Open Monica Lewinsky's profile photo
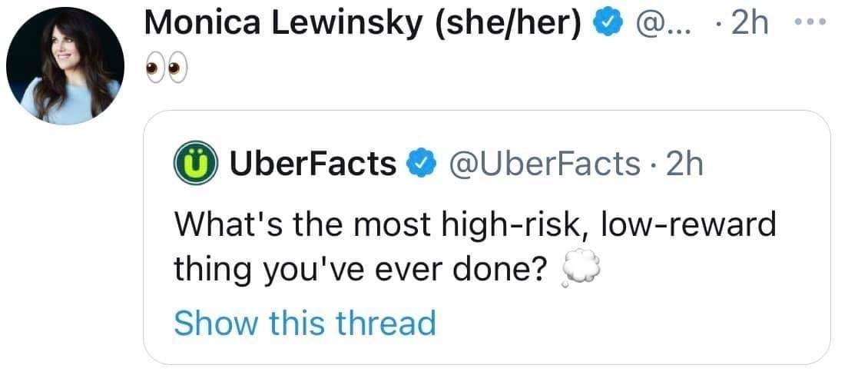868x375 pixels. 64,66
